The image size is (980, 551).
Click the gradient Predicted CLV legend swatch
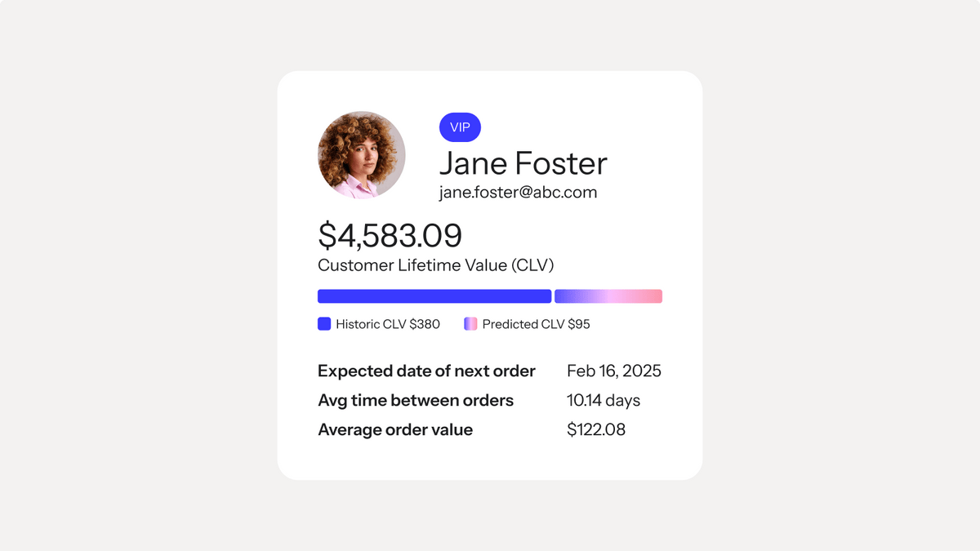[x=470, y=324]
